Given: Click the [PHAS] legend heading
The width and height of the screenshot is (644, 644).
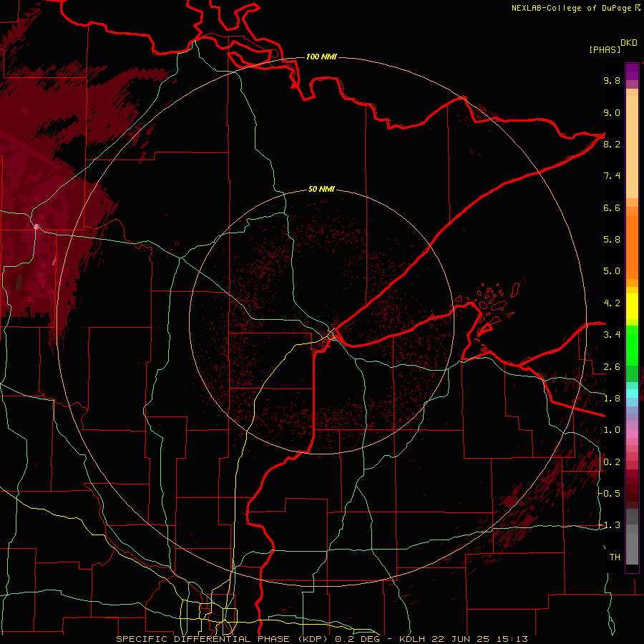Looking at the screenshot, I should tap(605, 49).
